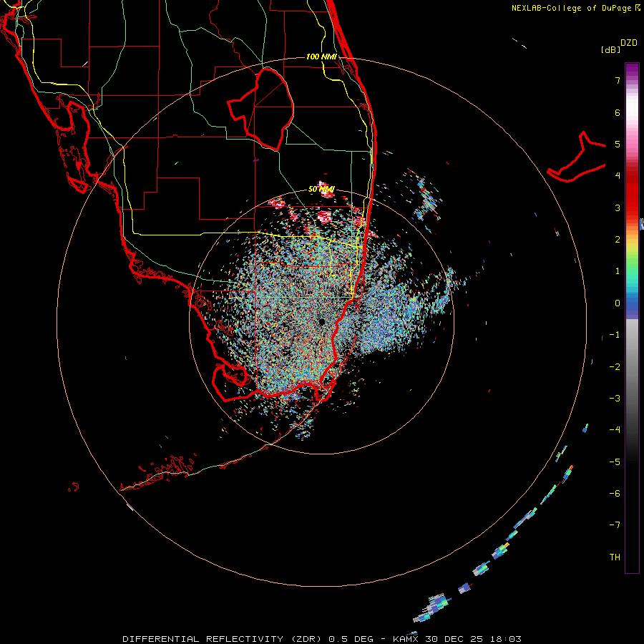Select the 50 NMI range ring label
This screenshot has width=644, height=644.
(321, 189)
